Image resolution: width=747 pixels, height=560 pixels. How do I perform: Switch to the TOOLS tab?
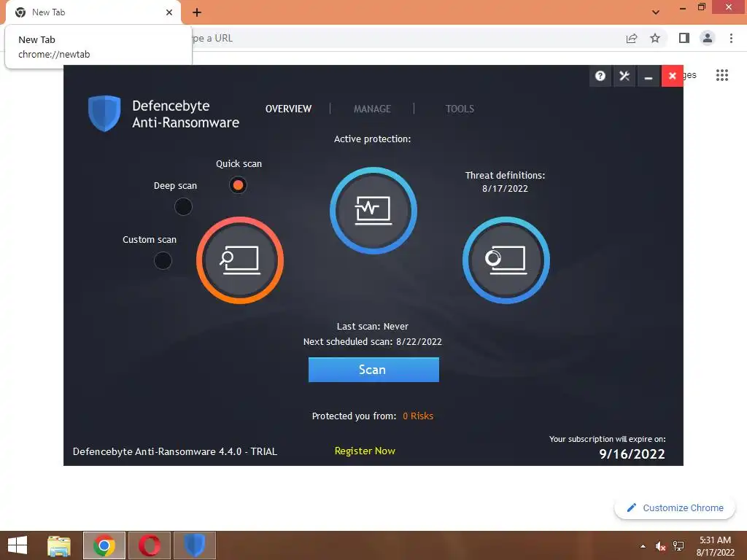point(460,109)
